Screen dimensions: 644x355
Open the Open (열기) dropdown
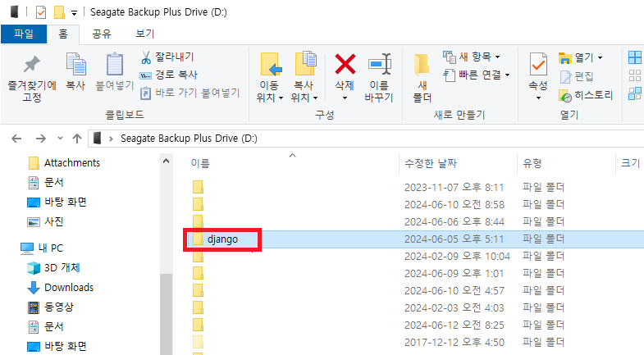[580, 57]
